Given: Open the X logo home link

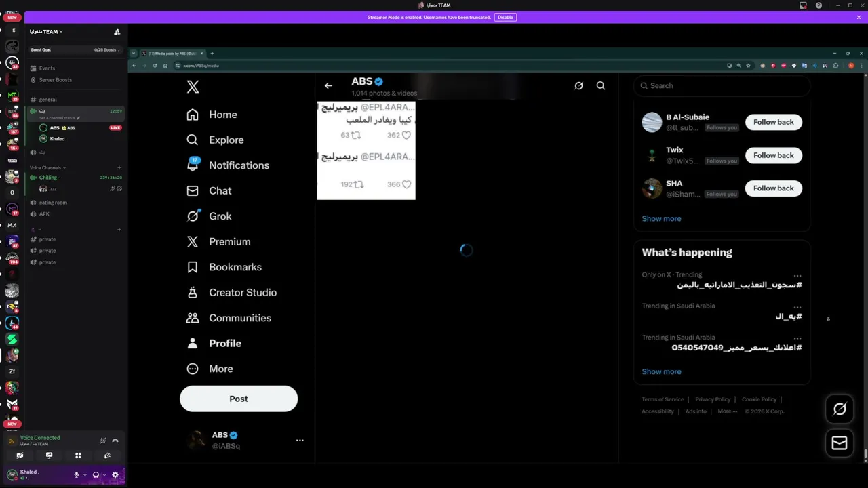Looking at the screenshot, I should click(x=193, y=87).
